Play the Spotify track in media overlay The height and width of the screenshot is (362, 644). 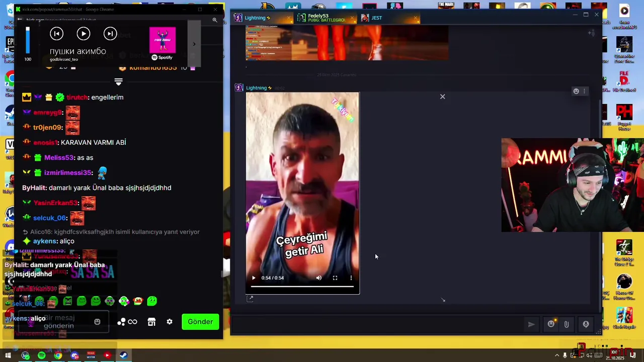tap(84, 34)
